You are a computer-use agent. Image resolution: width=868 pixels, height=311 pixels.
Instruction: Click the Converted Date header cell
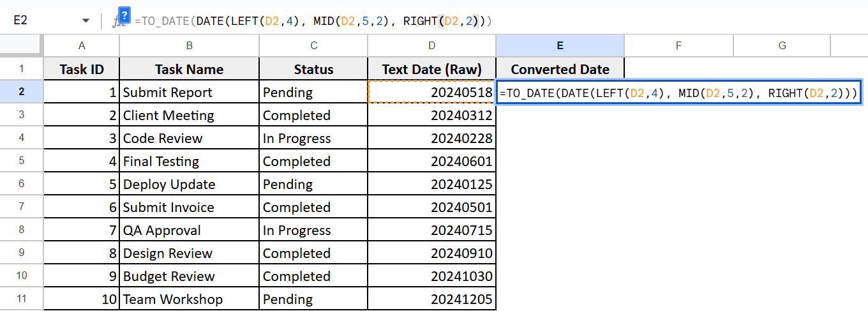tap(560, 69)
